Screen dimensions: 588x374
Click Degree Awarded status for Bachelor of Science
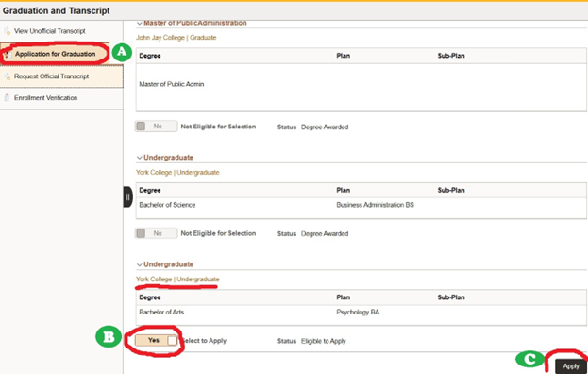325,234
